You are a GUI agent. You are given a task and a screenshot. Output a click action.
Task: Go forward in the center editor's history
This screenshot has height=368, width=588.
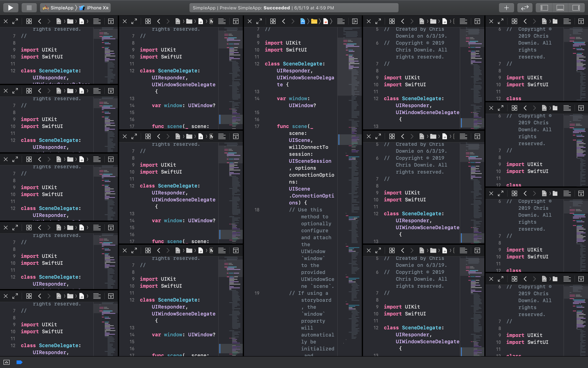293,21
